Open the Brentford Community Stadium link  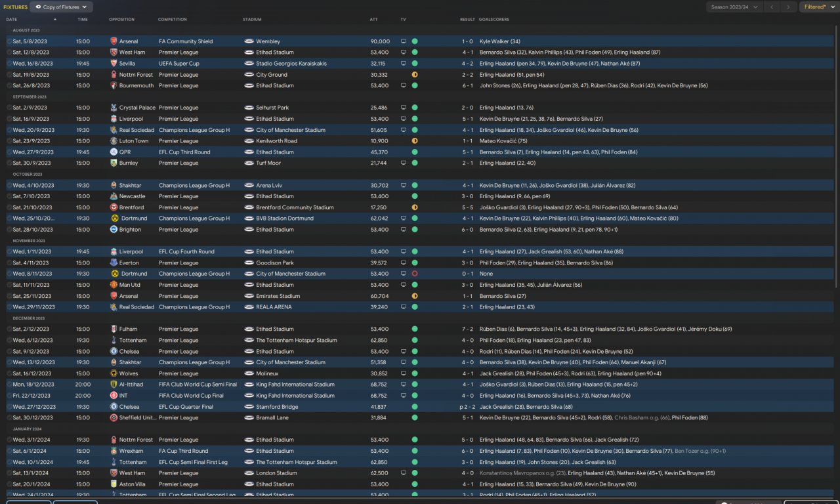[295, 207]
